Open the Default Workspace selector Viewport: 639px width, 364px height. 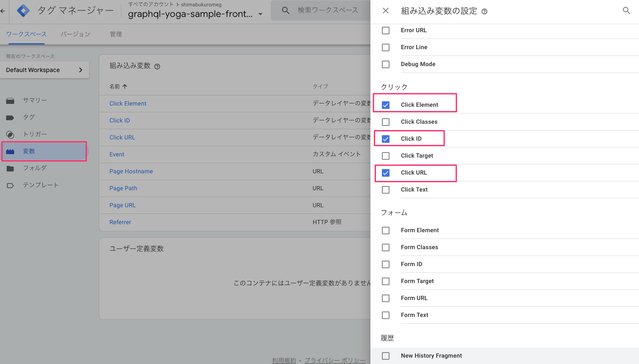click(x=45, y=69)
